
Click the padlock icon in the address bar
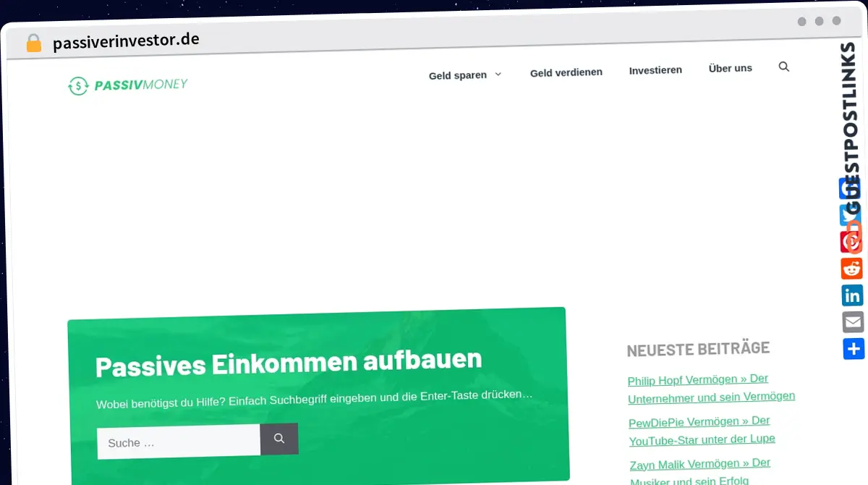pyautogui.click(x=33, y=42)
